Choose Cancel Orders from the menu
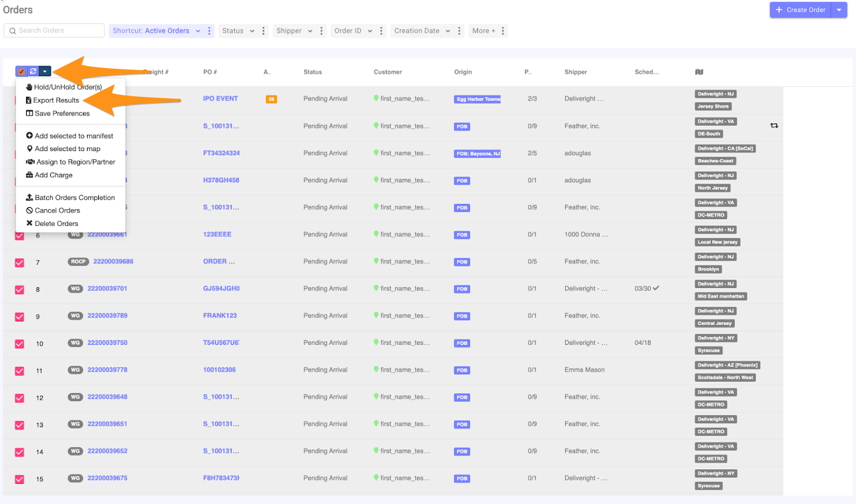Image resolution: width=856 pixels, height=504 pixels. click(x=53, y=211)
